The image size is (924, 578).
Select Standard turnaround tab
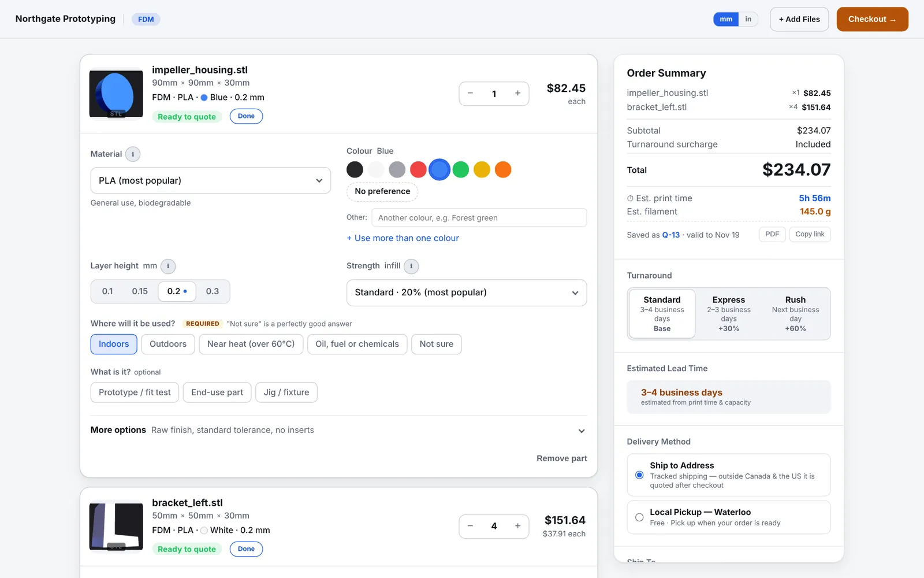(x=662, y=314)
